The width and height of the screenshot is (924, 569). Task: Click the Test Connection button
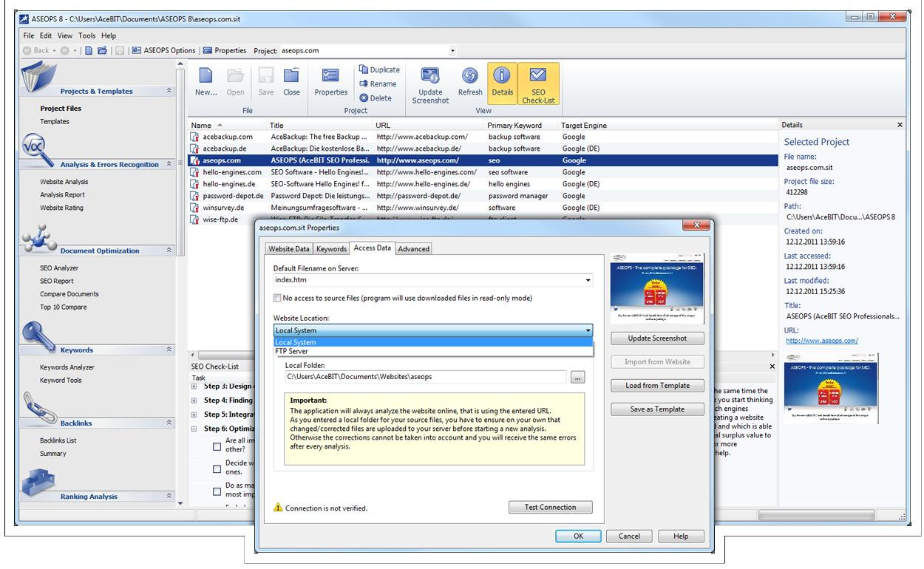coord(551,507)
